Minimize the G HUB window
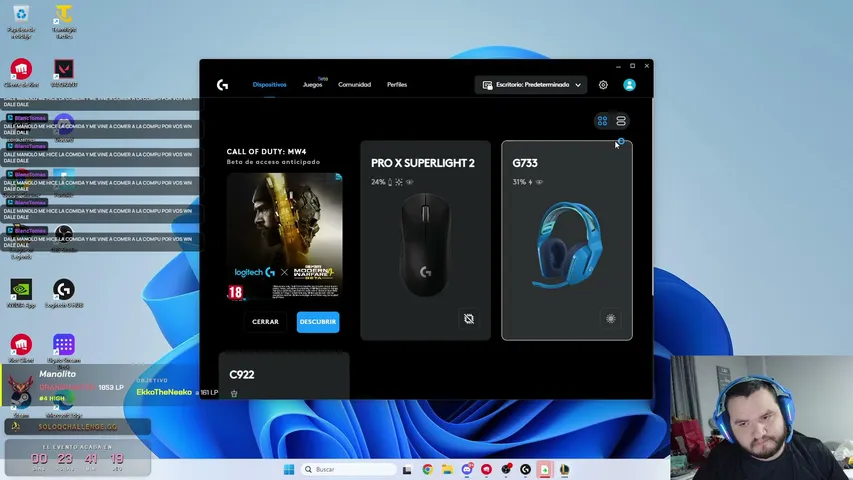Viewport: 853px width, 480px height. [618, 66]
